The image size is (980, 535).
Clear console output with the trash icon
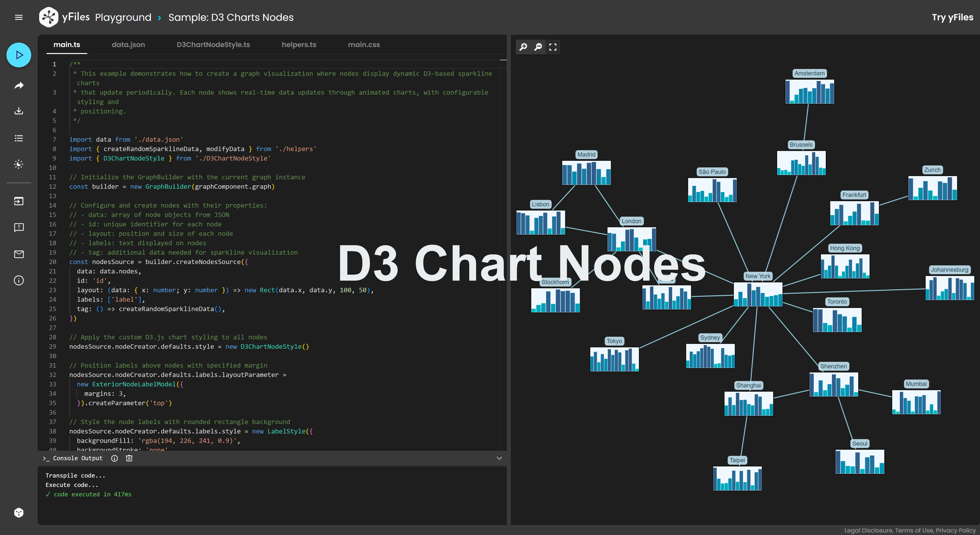pos(129,458)
